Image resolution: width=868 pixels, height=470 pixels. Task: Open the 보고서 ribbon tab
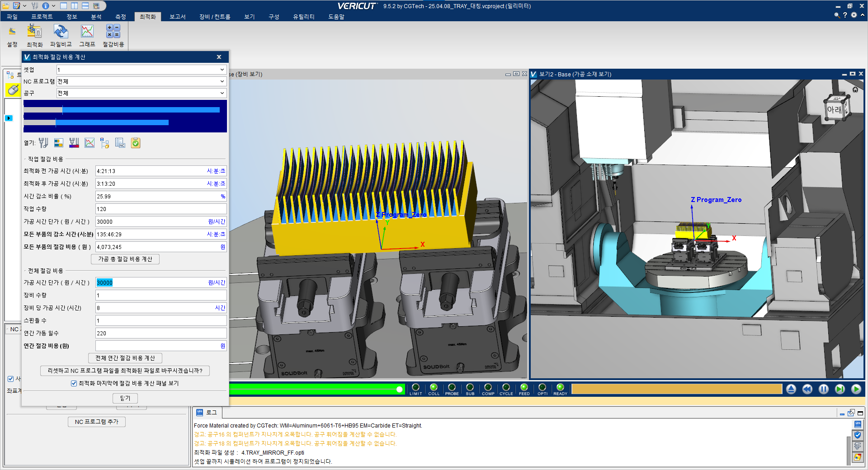177,17
